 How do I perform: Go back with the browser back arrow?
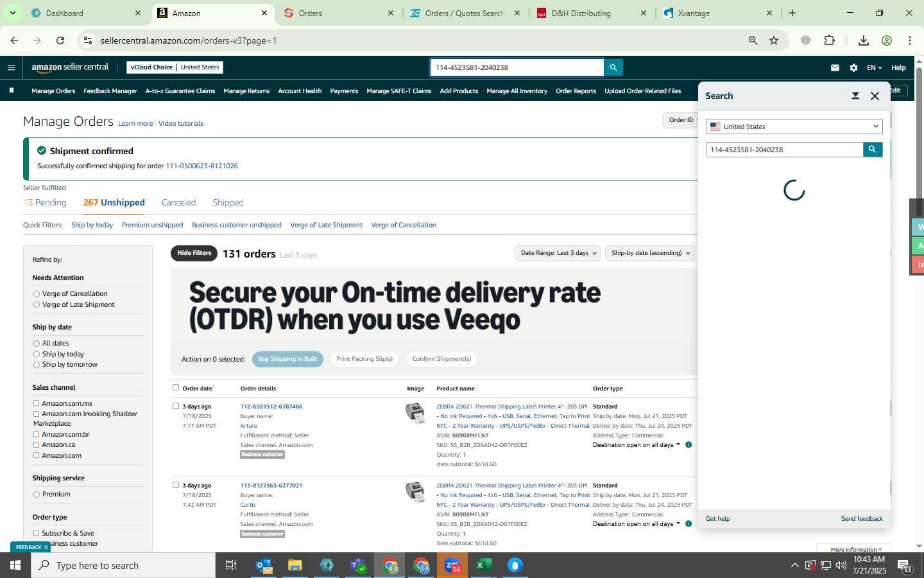(x=14, y=40)
